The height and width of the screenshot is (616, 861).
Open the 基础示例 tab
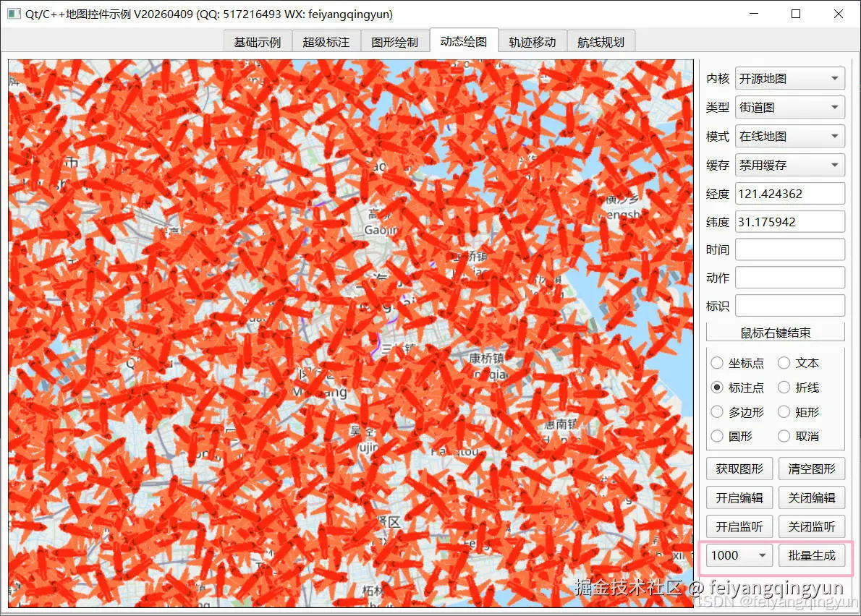point(257,42)
